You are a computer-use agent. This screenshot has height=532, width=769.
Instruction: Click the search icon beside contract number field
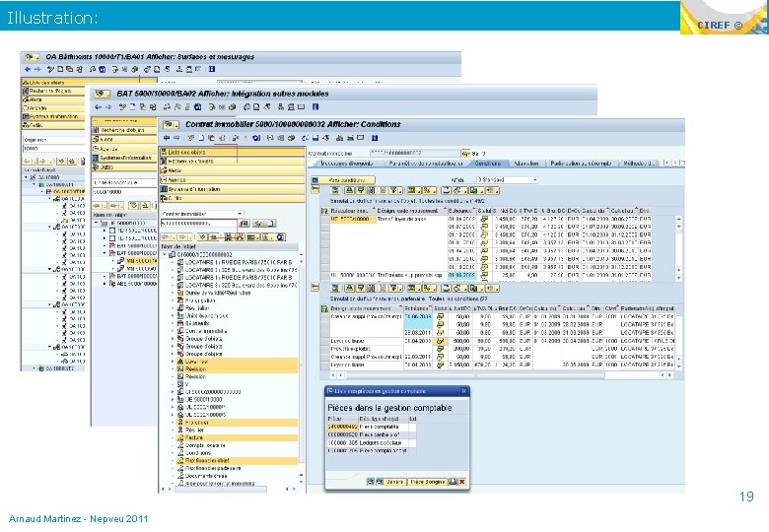tap(245, 224)
